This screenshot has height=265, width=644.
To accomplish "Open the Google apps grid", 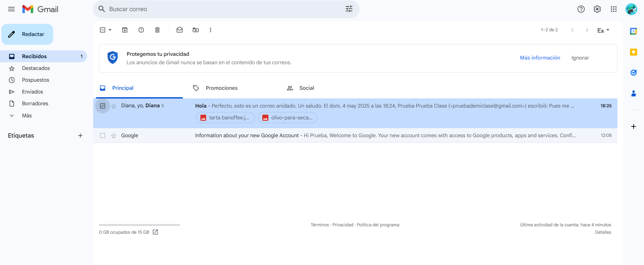I will 614,9.
